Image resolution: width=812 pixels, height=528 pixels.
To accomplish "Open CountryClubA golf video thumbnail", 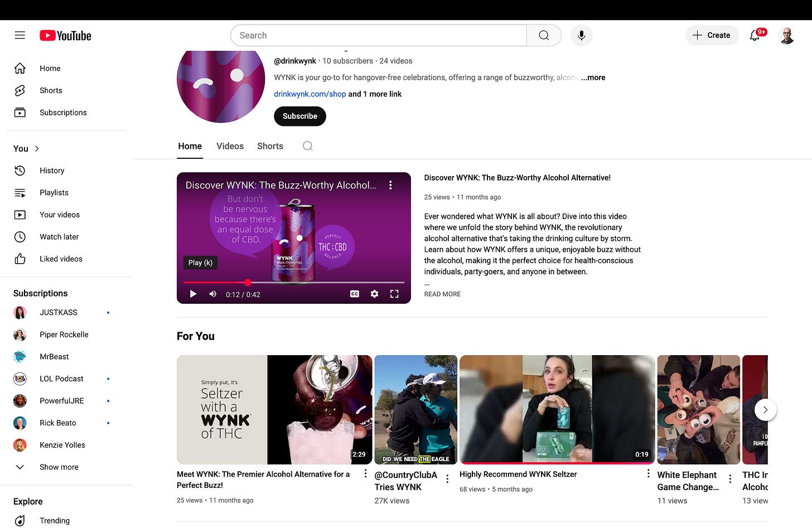I will (x=416, y=410).
